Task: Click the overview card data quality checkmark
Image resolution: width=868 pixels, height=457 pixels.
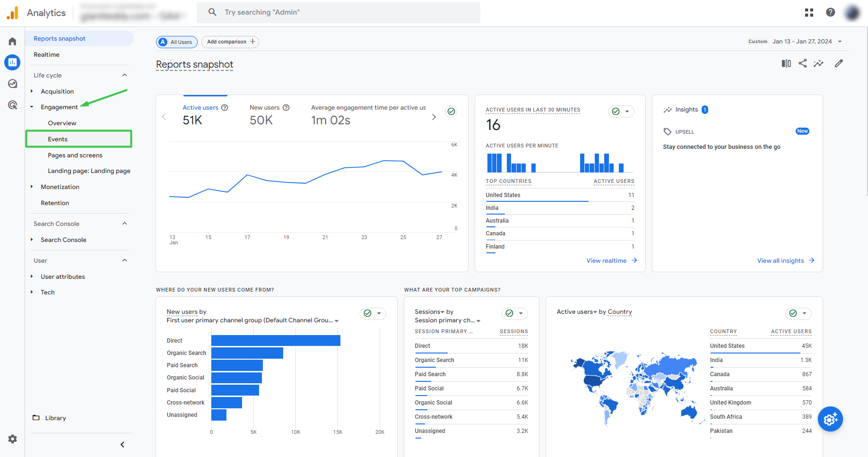Action: coord(451,112)
